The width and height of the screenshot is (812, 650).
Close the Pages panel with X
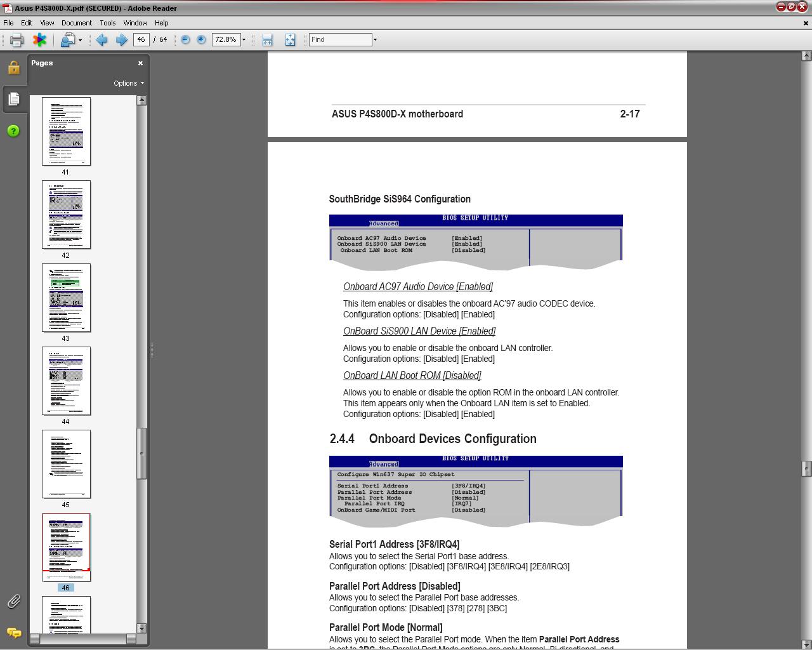(140, 63)
